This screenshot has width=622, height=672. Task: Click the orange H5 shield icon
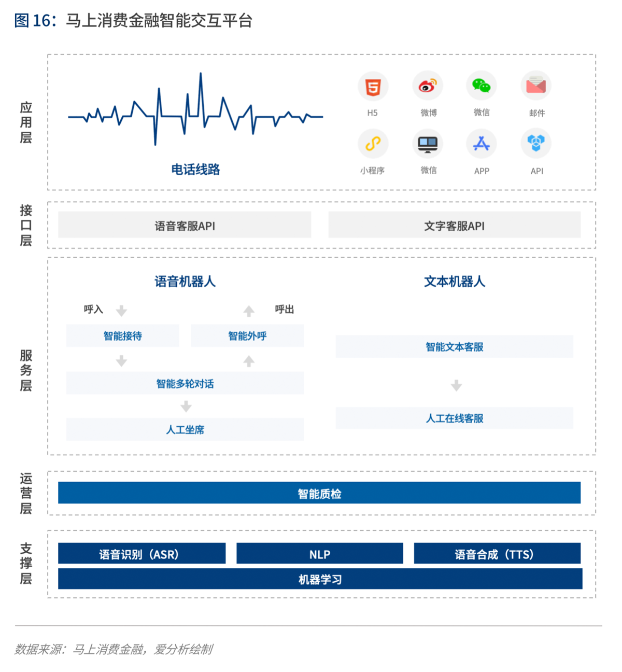[373, 87]
